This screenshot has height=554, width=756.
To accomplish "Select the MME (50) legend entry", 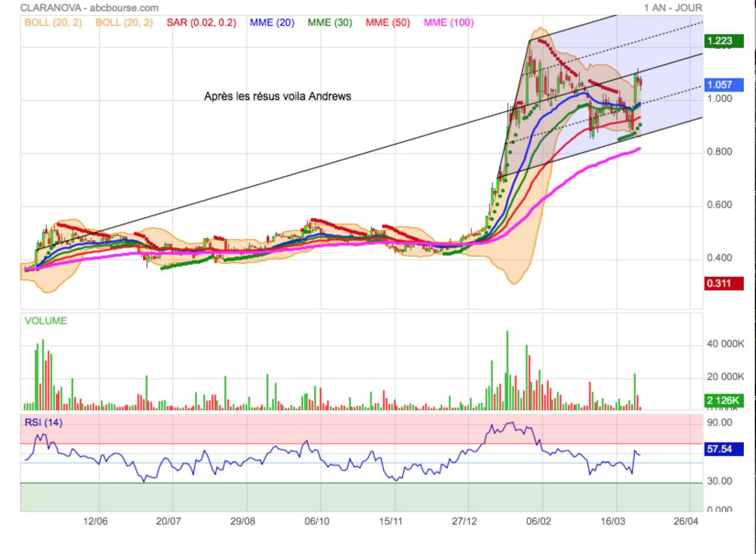I will click(x=388, y=23).
